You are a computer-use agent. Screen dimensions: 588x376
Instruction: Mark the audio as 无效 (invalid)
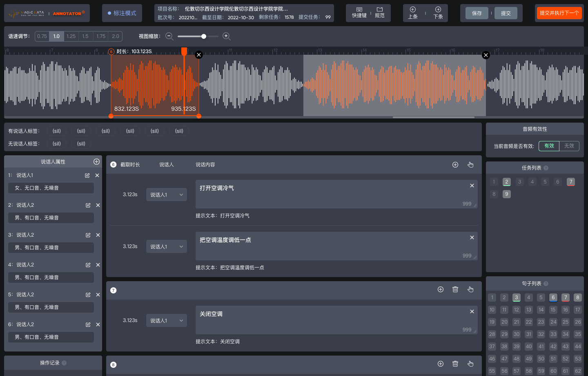tap(569, 146)
